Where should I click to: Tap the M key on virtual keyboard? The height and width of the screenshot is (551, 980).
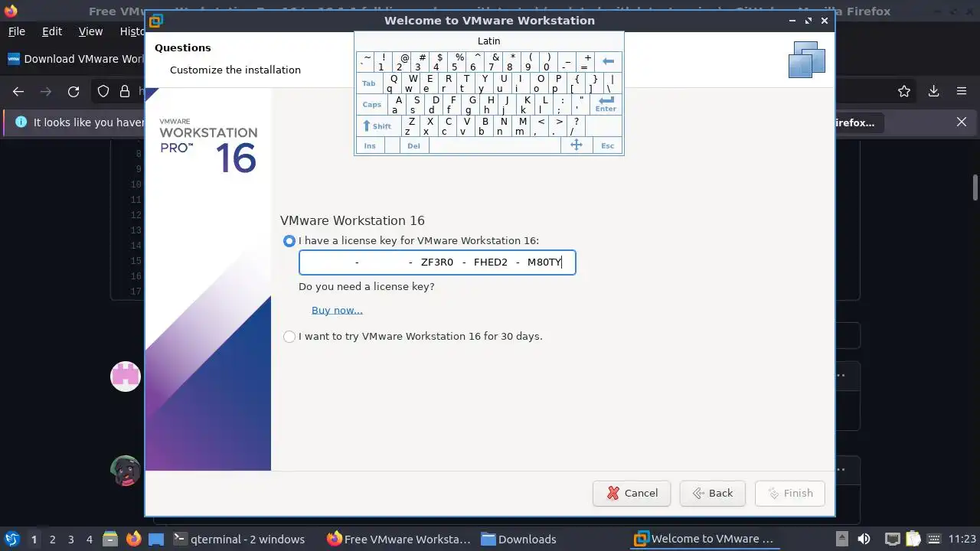click(521, 126)
